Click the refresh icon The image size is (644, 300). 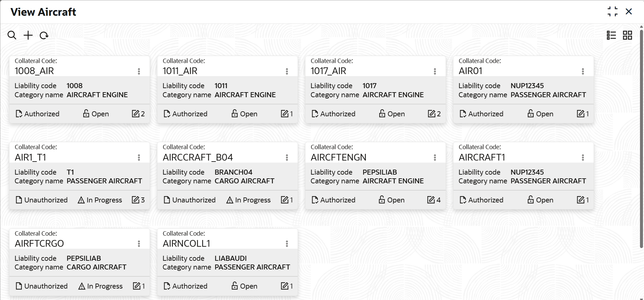pos(44,35)
